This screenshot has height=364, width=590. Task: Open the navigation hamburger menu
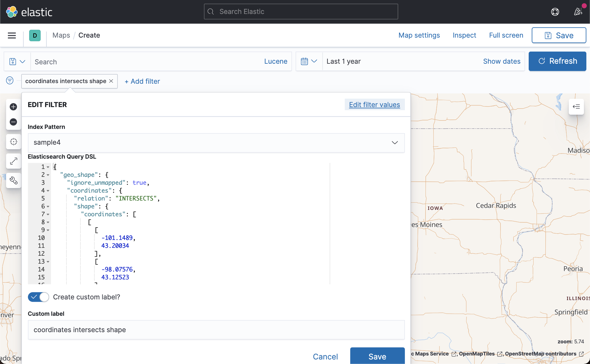(x=12, y=35)
